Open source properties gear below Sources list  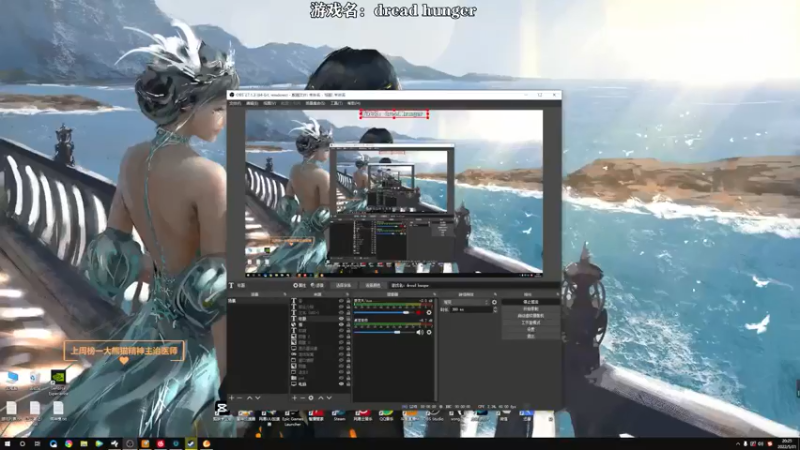pyautogui.click(x=311, y=397)
